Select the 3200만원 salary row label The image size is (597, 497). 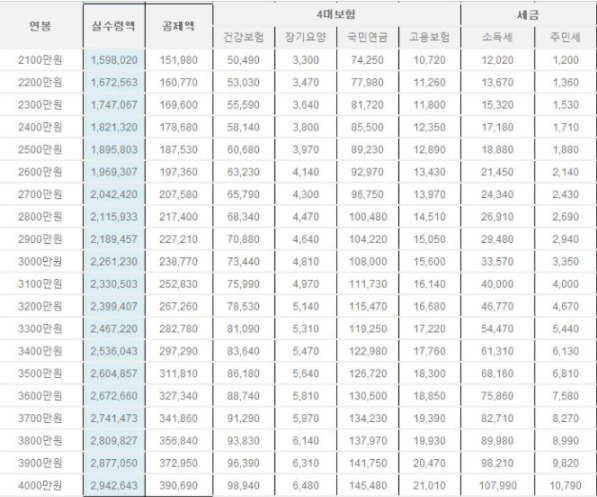(40, 306)
